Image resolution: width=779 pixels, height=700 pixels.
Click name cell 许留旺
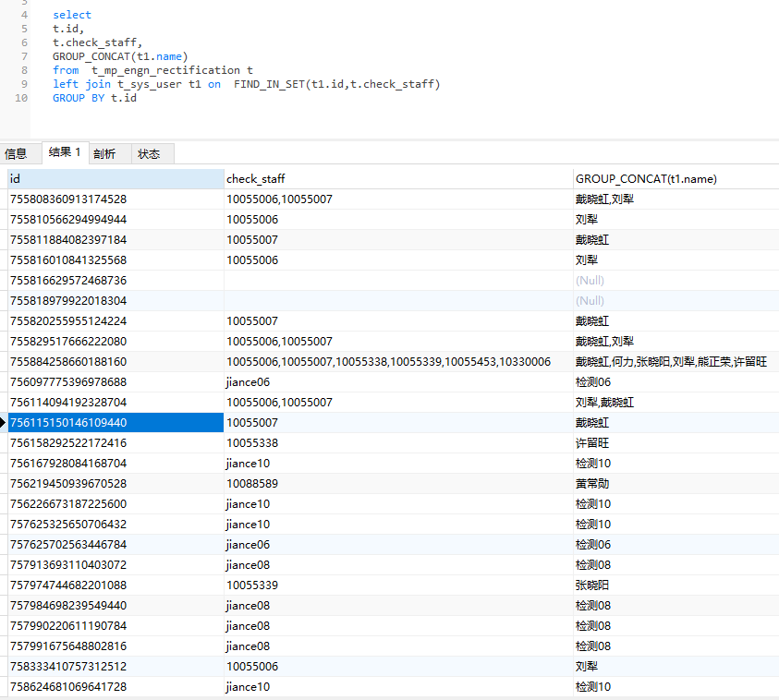tap(676, 443)
